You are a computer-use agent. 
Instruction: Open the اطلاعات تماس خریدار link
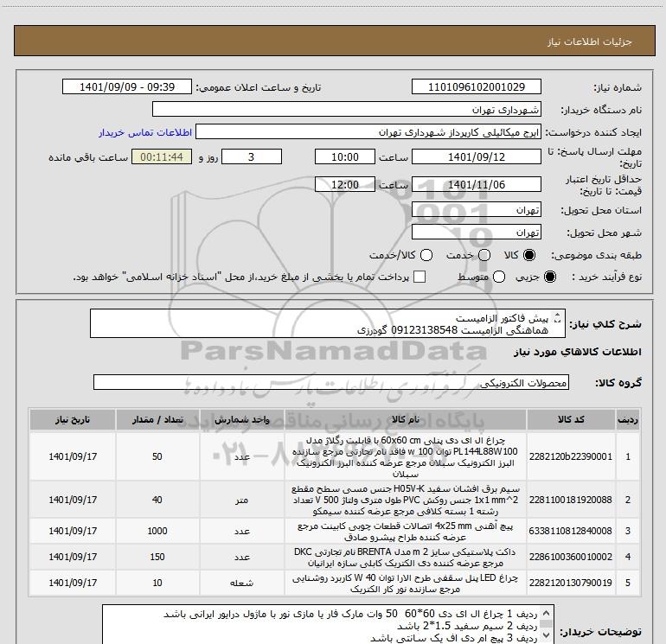tap(145, 132)
